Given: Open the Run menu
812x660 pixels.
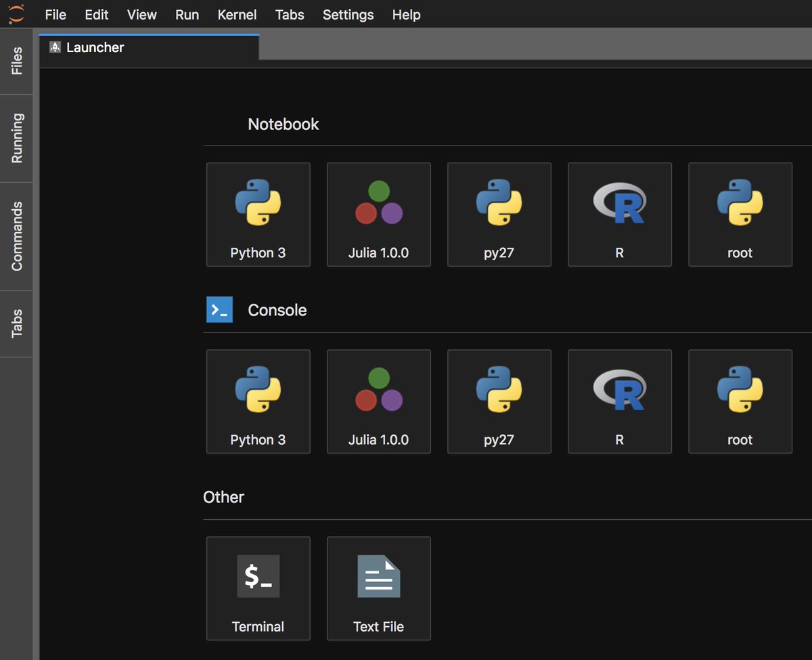Looking at the screenshot, I should (x=187, y=14).
